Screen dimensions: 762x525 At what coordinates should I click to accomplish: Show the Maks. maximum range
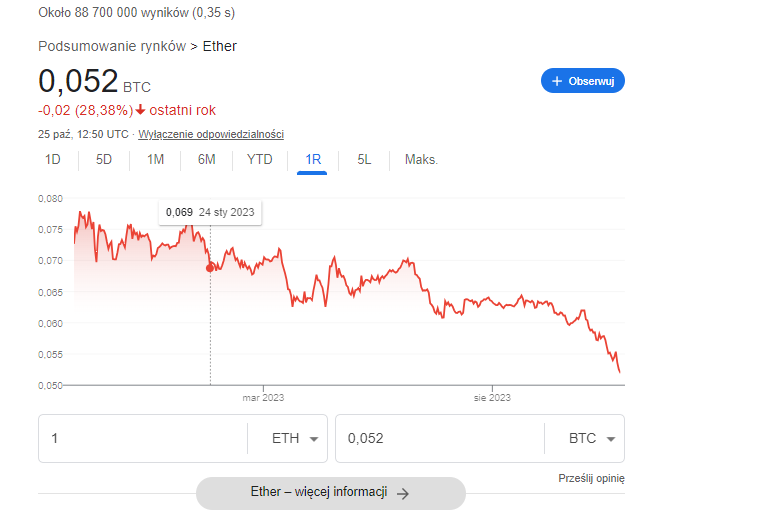[x=421, y=159]
